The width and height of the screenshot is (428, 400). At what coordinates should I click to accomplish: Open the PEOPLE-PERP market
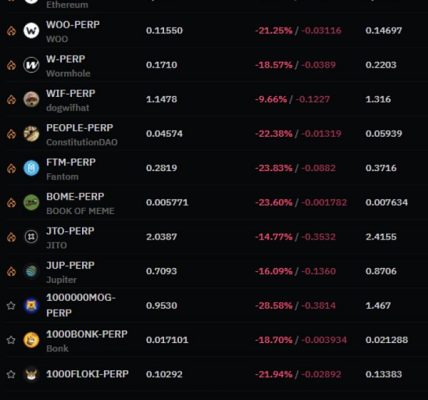coord(80,128)
